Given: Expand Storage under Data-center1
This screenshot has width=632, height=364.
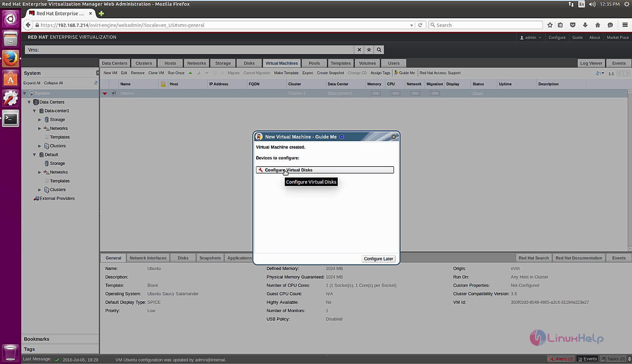Looking at the screenshot, I should 40,119.
